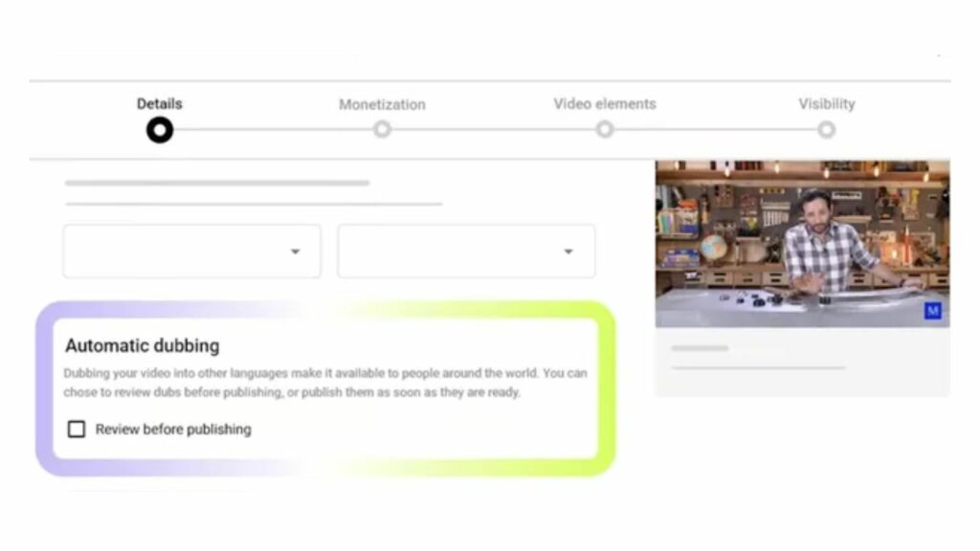Switch to the Monetization tab

[382, 105]
